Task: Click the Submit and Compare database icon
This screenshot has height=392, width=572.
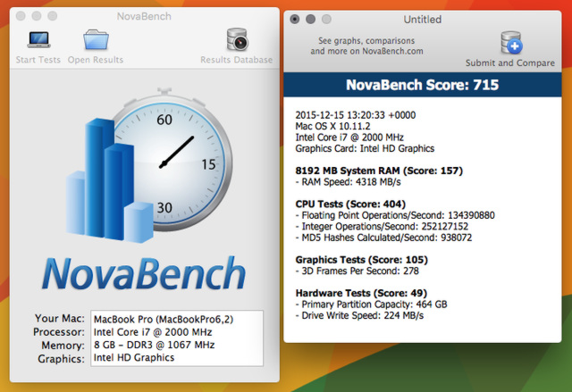Action: 511,43
